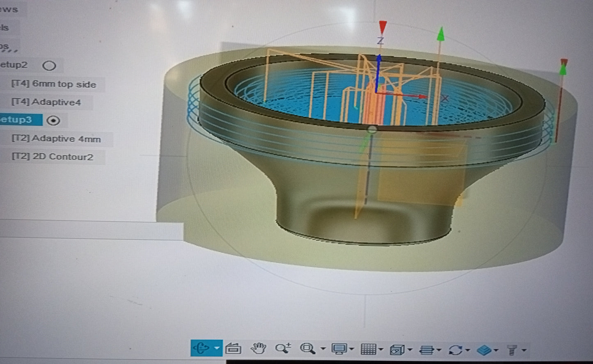Open the Display Settings monitor icon
Screen dimensions: 593x364
(x=339, y=349)
